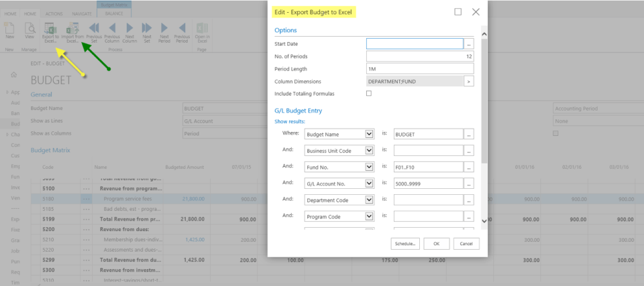644x286 pixels.
Task: Open the Fund No. filter field dropdown
Action: click(368, 167)
